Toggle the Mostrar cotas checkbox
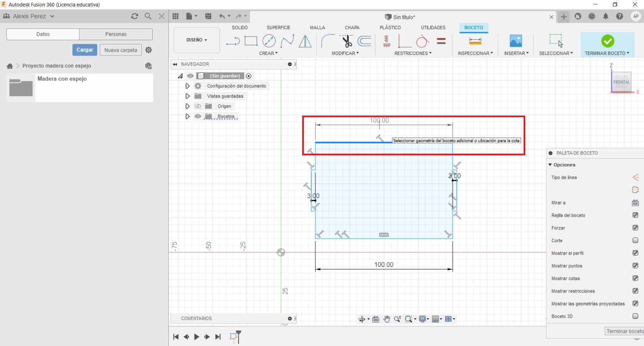Screen dimensions: 644x346 pos(635,278)
